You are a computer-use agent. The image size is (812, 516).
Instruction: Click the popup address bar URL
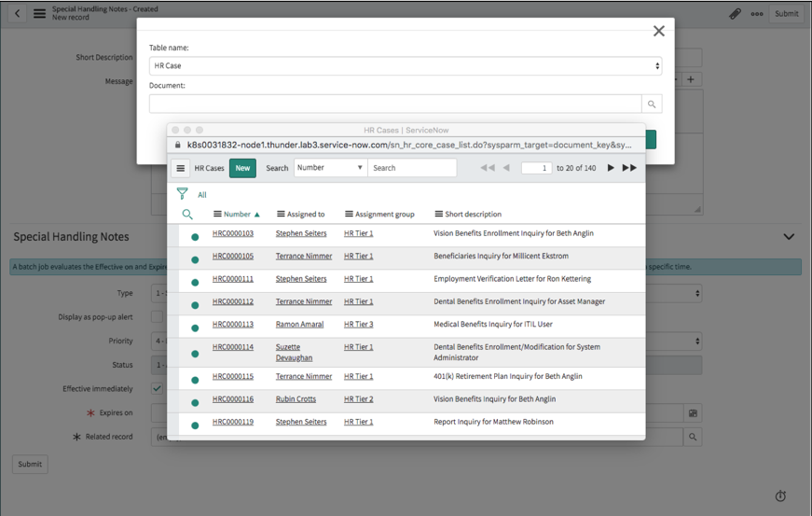click(x=409, y=145)
